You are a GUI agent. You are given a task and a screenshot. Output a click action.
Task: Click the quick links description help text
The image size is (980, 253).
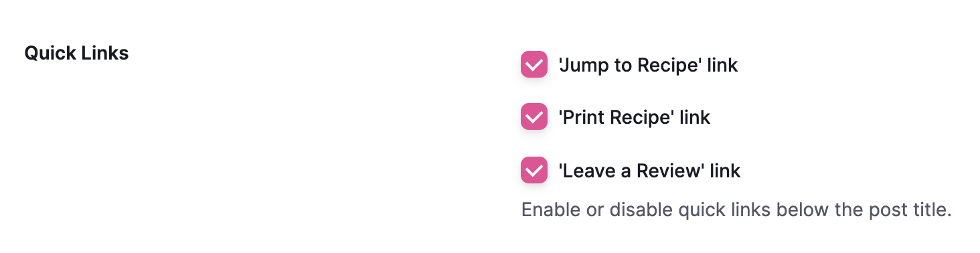736,209
